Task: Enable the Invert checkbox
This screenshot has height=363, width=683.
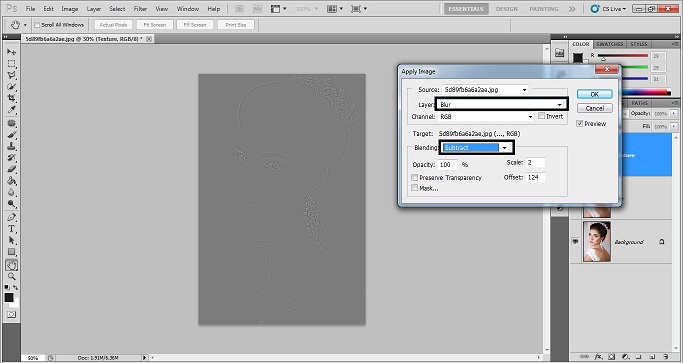Action: [x=541, y=116]
